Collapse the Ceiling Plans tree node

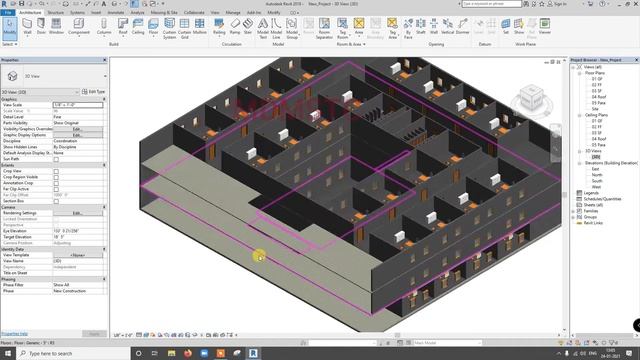pyautogui.click(x=579, y=115)
